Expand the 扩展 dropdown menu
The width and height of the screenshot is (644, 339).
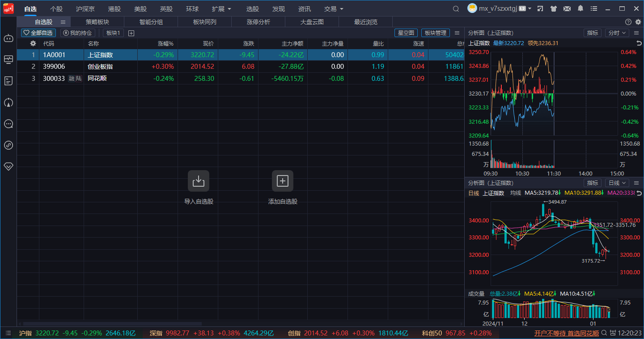point(222,9)
